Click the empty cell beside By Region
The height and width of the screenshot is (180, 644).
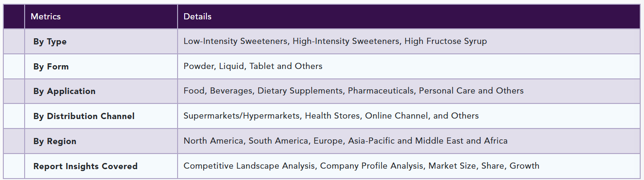click(x=14, y=141)
